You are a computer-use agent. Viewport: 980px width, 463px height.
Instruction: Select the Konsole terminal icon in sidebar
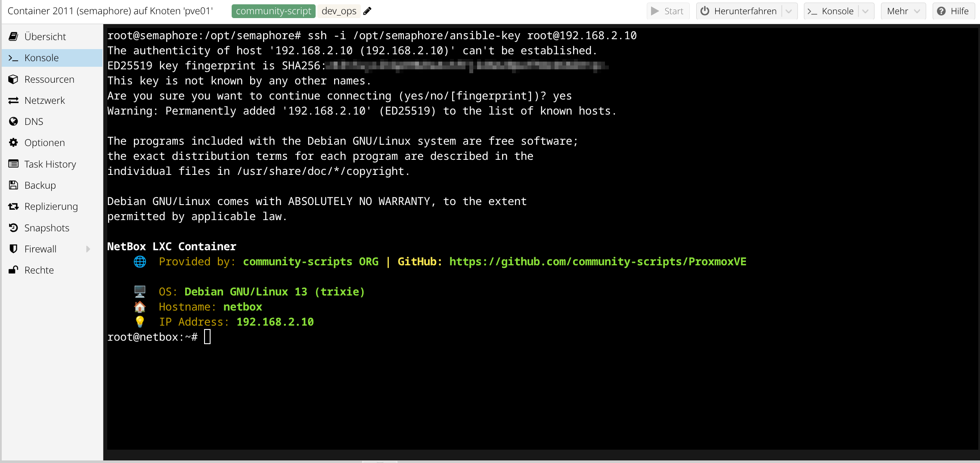(x=13, y=58)
